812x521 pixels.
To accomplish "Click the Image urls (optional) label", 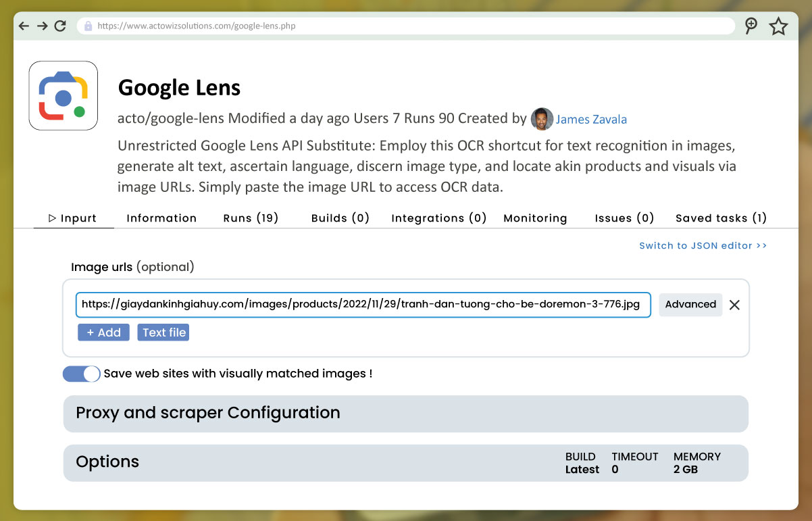I will pos(132,267).
